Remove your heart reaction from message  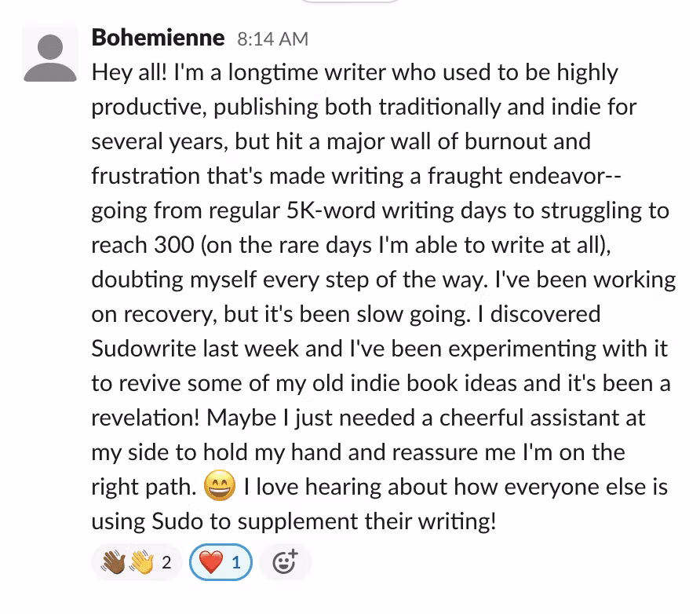point(220,561)
